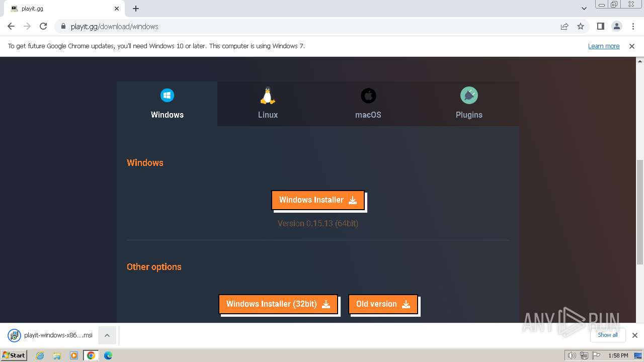Click the page vertical scrollbar
This screenshot has width=644, height=362.
coord(640,212)
